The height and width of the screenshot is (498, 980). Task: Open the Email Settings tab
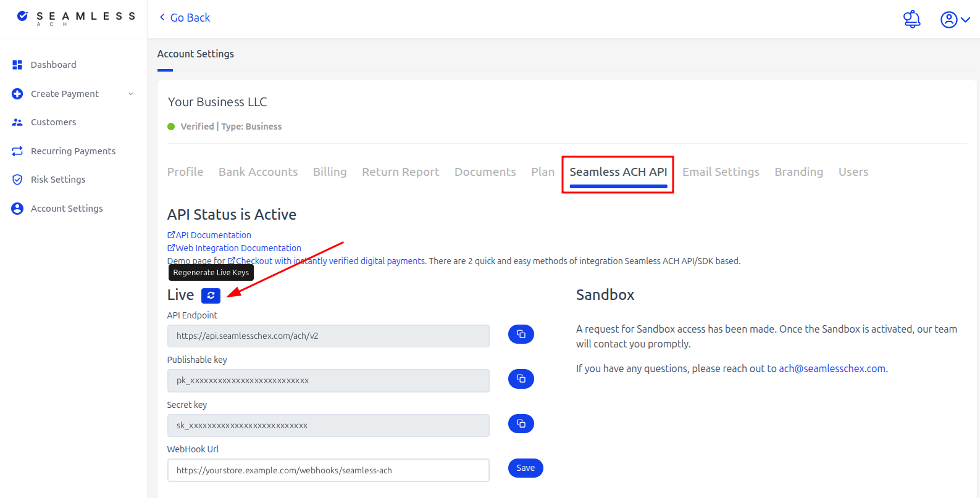[721, 172]
